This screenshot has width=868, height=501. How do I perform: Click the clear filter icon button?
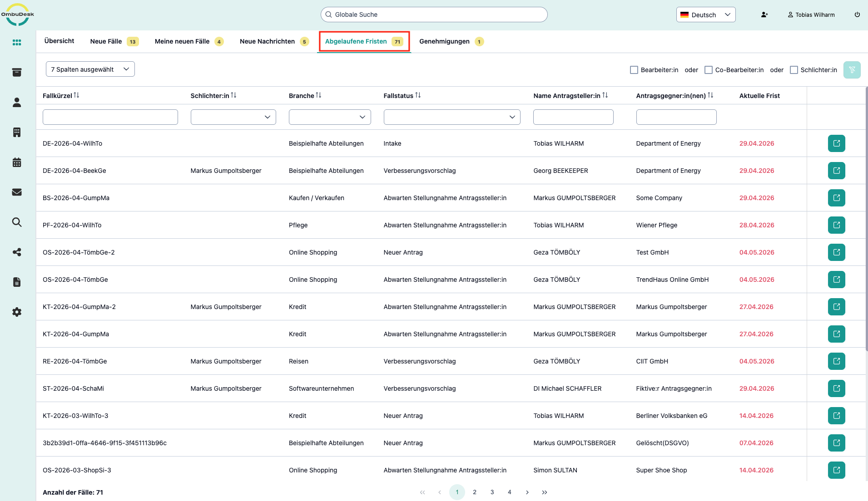[x=852, y=70]
